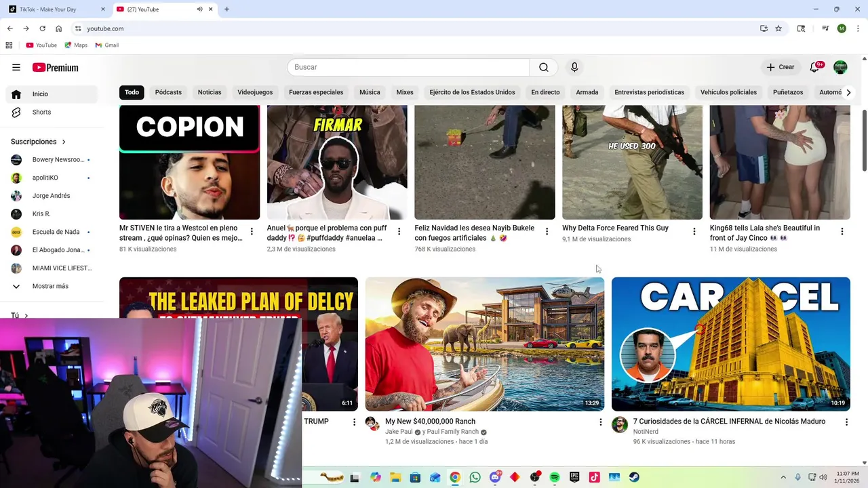Open Epic Games Launcher in taskbar
The height and width of the screenshot is (488, 868).
pos(574,477)
